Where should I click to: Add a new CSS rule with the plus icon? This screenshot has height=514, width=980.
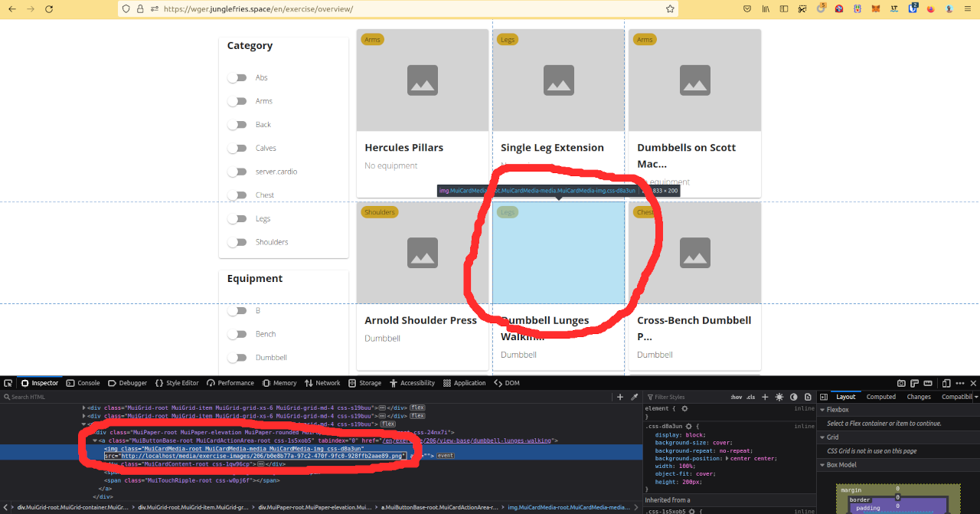(x=765, y=397)
